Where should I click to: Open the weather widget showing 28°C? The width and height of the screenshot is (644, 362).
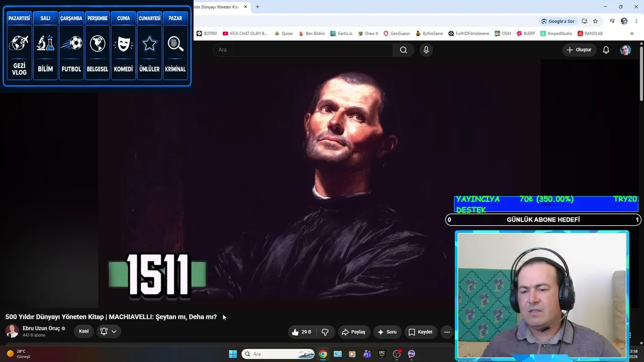coord(19,354)
